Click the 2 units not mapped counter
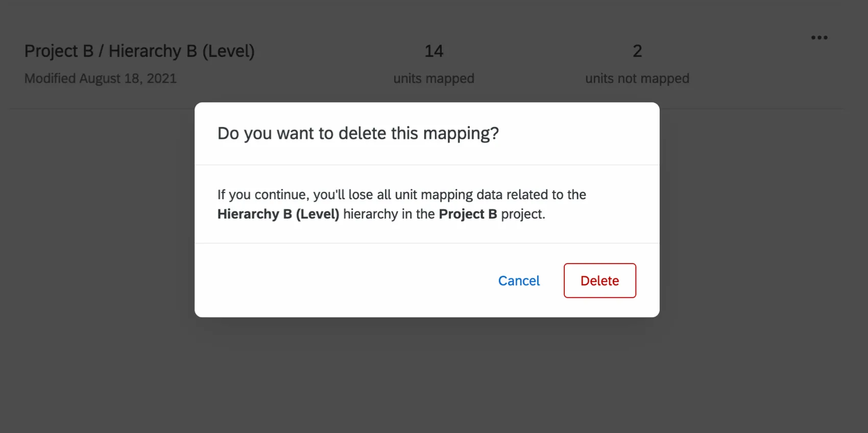Image resolution: width=868 pixels, height=433 pixels. (637, 51)
